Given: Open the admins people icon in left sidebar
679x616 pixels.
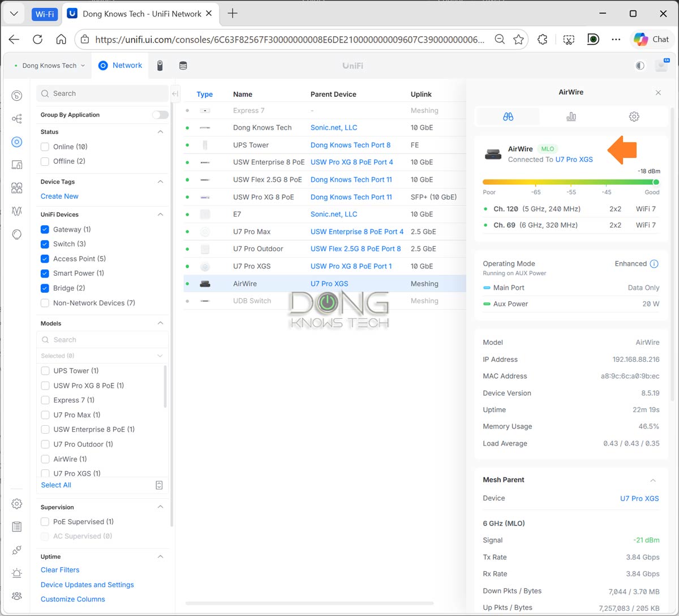Looking at the screenshot, I should (x=17, y=596).
